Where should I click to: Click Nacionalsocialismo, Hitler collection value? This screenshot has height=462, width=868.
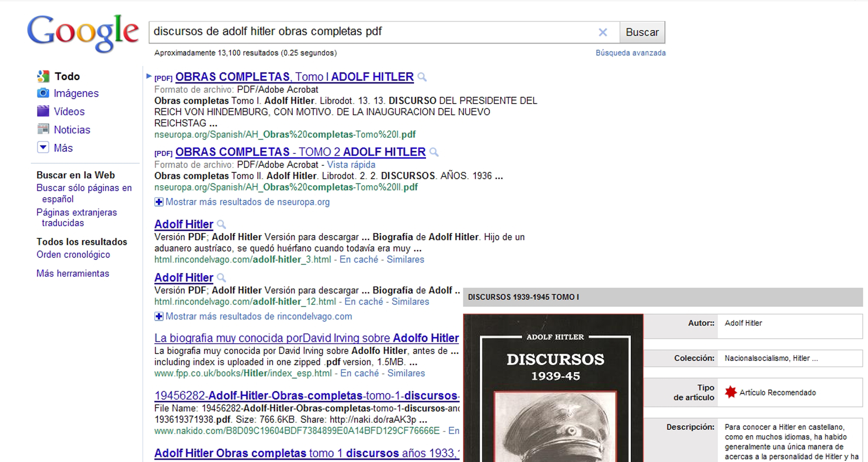[x=771, y=358]
